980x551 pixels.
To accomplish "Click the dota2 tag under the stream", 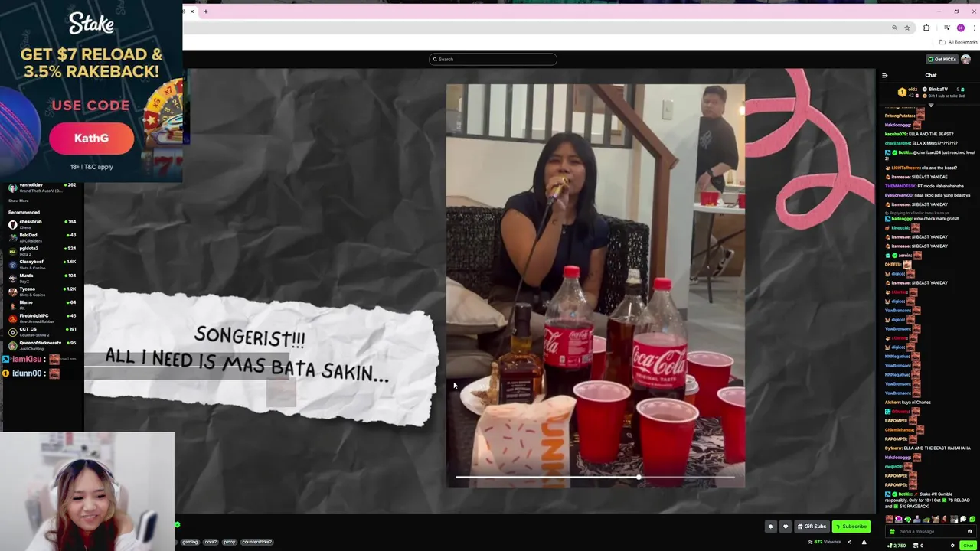I will click(x=211, y=542).
